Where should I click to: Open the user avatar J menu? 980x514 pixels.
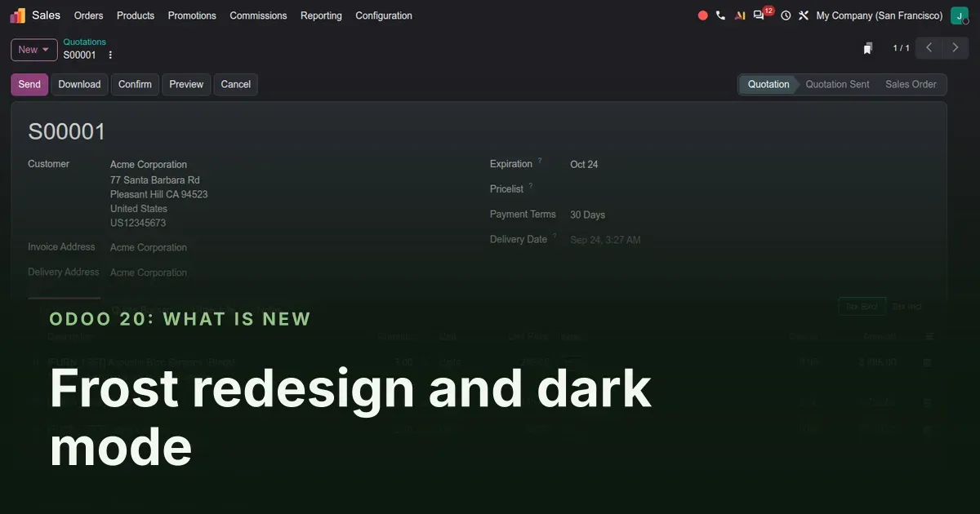[x=960, y=16]
